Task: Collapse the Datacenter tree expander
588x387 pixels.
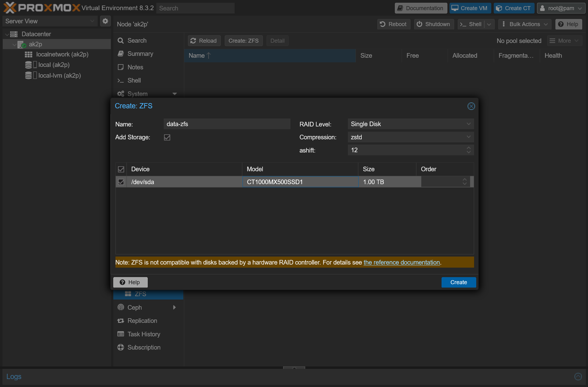Action: point(6,34)
